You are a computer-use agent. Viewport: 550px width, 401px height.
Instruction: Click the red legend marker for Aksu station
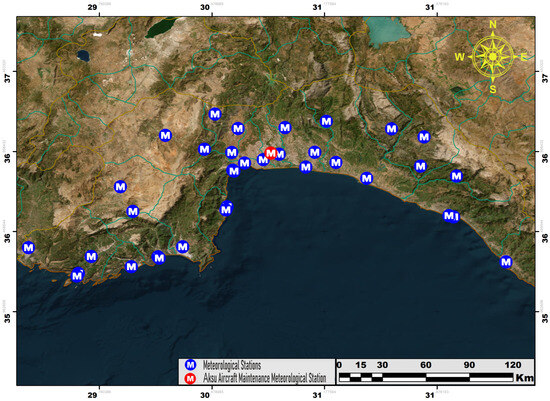[190, 379]
